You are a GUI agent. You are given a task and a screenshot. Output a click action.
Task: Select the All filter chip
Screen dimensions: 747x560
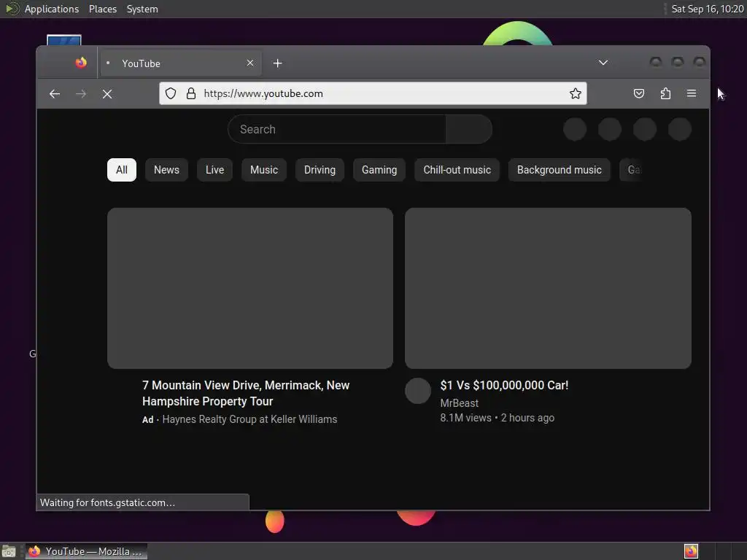[x=122, y=170]
